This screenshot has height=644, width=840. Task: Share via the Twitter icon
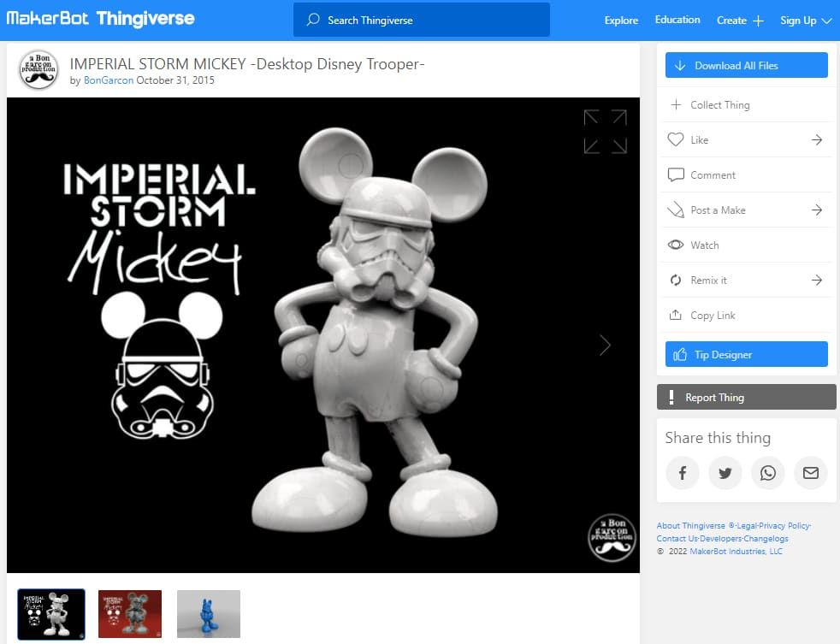pyautogui.click(x=725, y=473)
